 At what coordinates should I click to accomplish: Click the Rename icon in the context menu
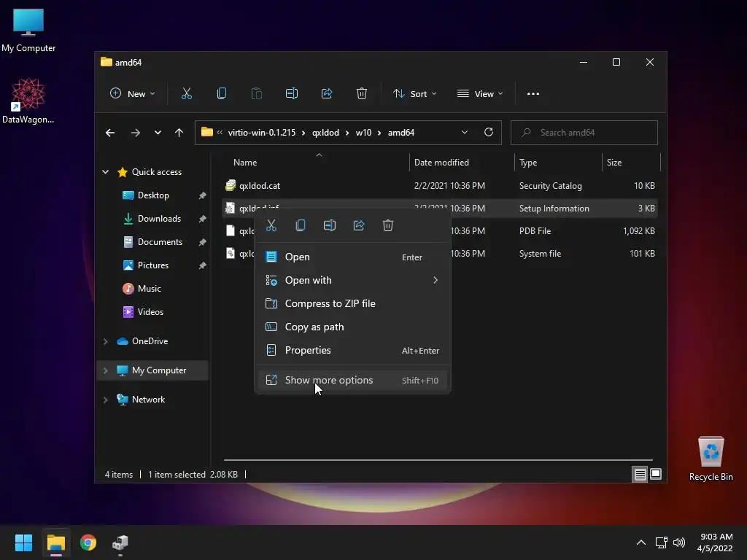point(330,225)
